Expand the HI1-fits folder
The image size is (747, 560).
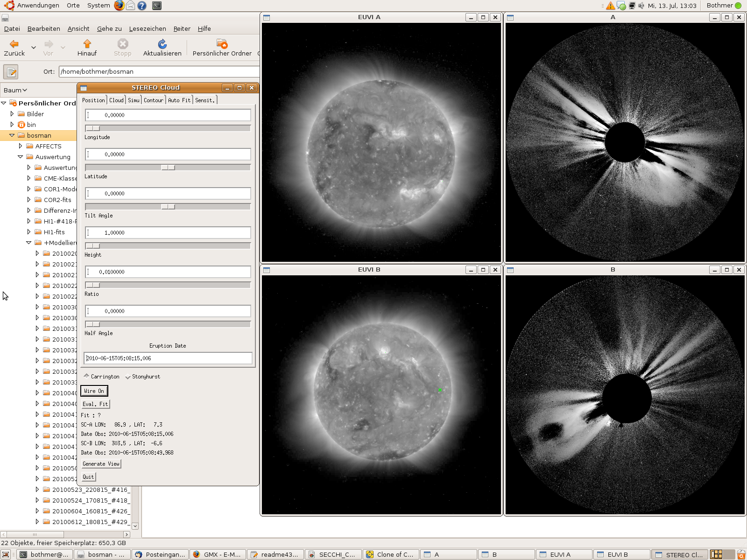29,232
